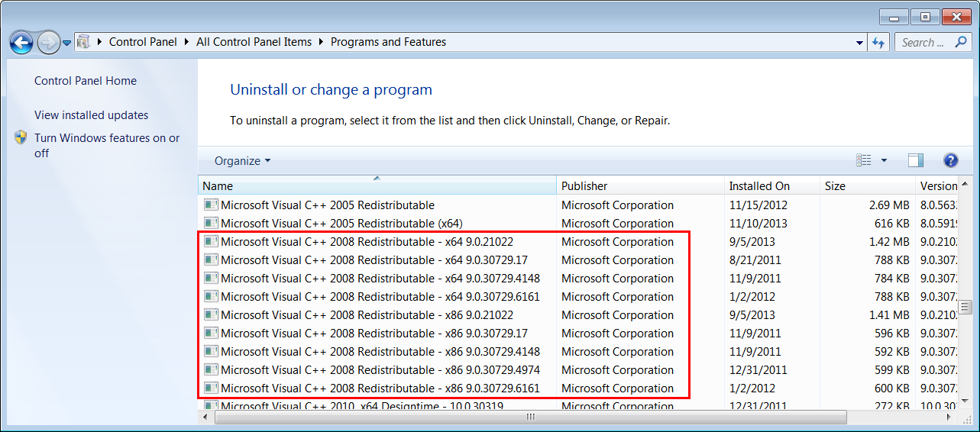Click icon of x64 9.0.30729.17 entry
The image size is (980, 432).
[211, 260]
